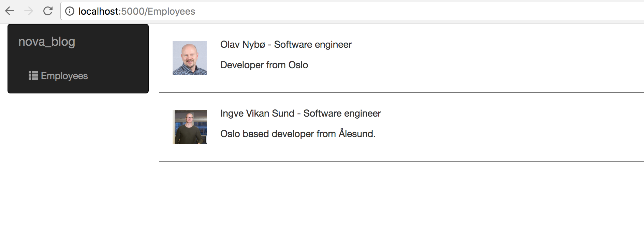Click the name Ingve Vikan Sund
Screen dimensions: 644x238
click(x=257, y=114)
